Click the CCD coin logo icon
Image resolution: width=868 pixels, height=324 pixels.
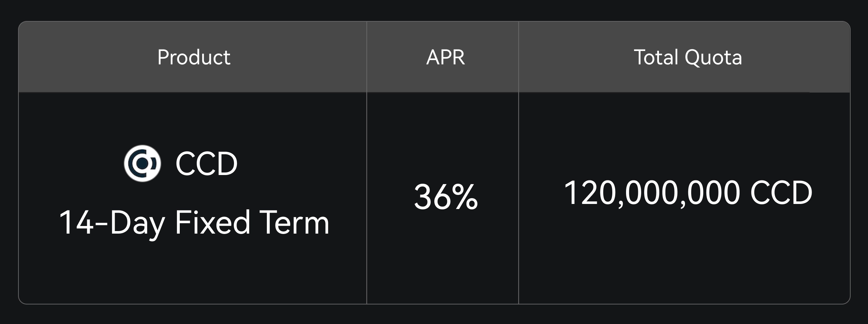(142, 163)
